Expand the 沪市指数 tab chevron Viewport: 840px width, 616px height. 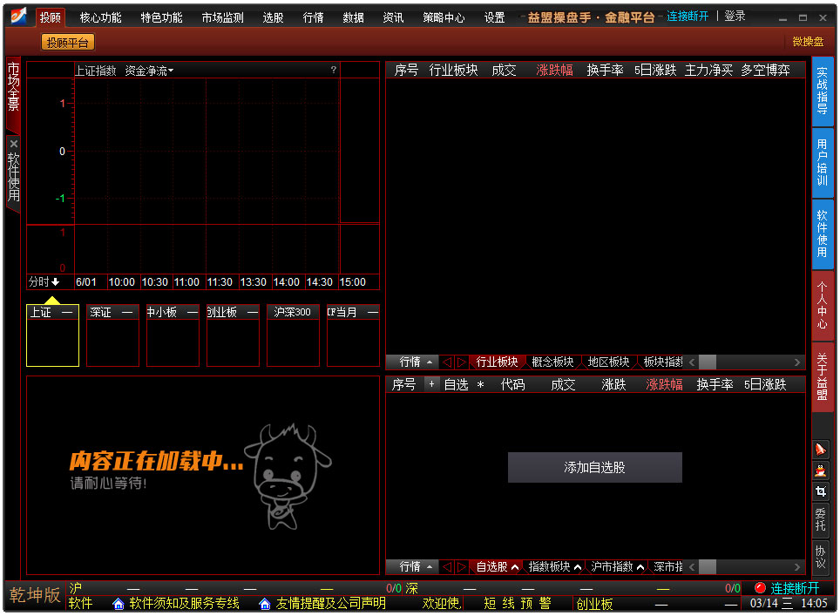[x=640, y=567]
